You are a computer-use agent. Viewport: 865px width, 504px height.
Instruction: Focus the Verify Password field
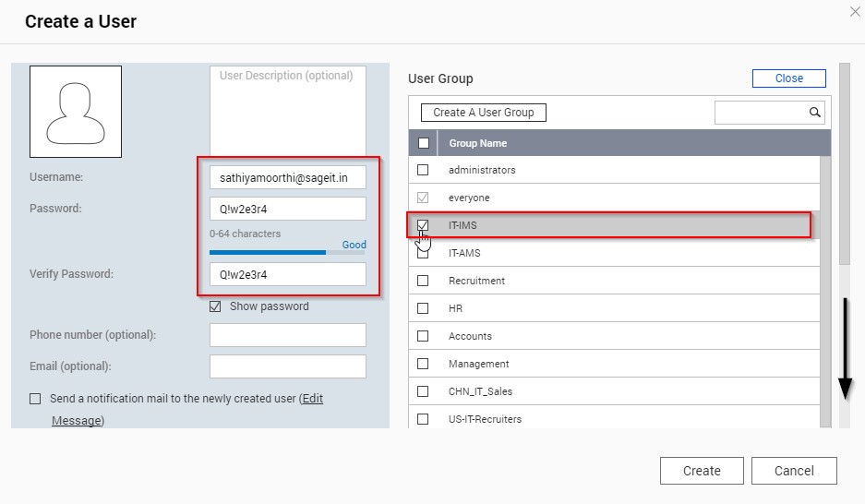click(287, 274)
